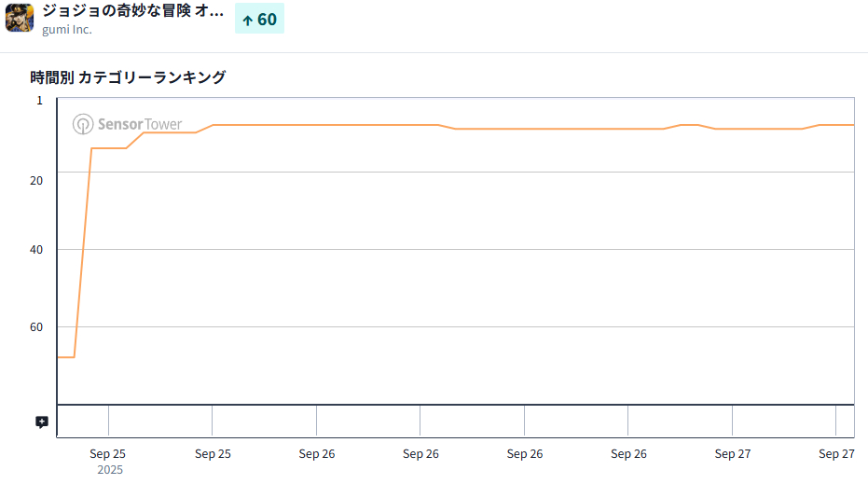Viewport: 868px width, 484px height.
Task: Click the JoJo app icon thumbnail
Action: pyautogui.click(x=20, y=19)
